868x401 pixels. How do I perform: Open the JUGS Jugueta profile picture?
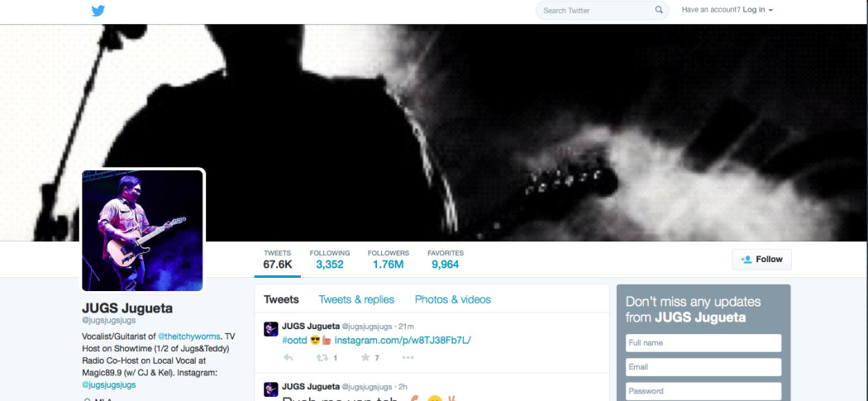(142, 231)
